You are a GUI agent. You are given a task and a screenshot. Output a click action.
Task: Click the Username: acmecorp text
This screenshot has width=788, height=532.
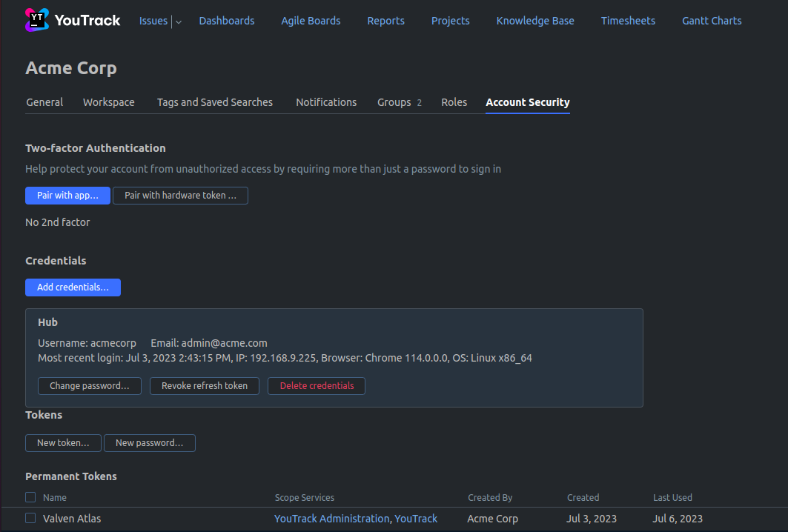point(87,343)
